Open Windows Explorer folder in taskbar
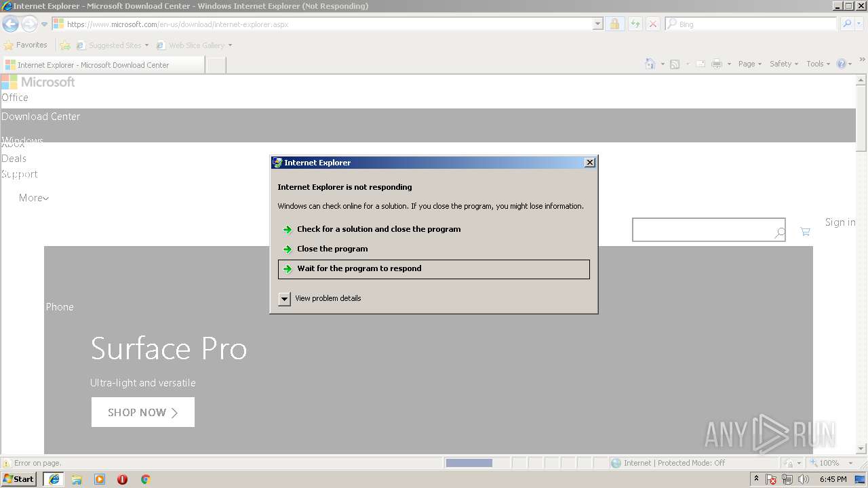 click(77, 479)
